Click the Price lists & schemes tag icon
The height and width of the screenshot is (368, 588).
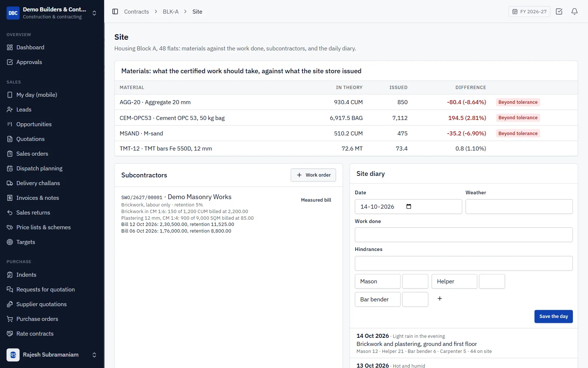pyautogui.click(x=10, y=227)
